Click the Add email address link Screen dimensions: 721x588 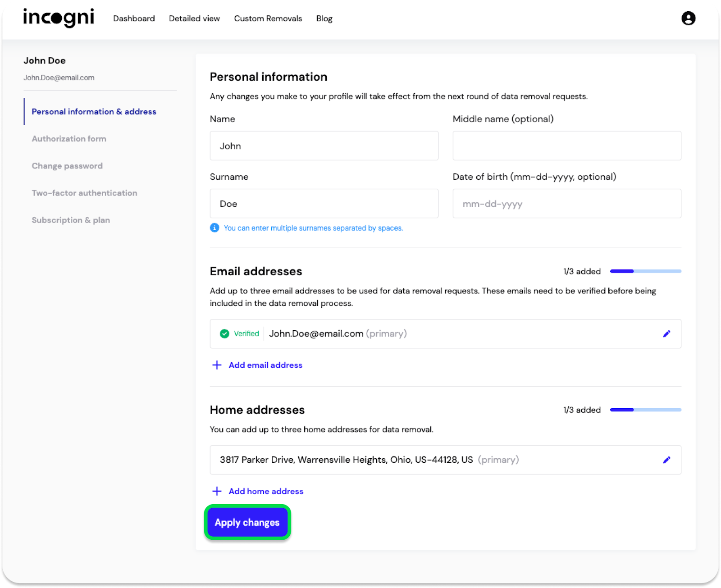pyautogui.click(x=265, y=365)
